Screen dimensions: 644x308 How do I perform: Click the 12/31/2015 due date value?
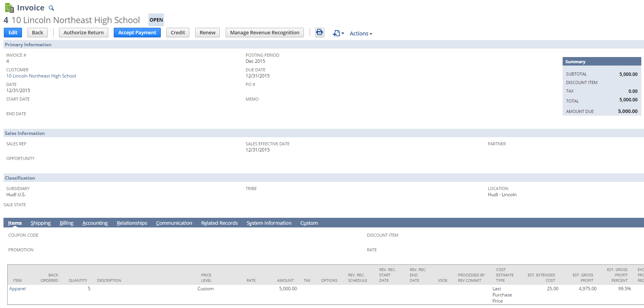[258, 76]
